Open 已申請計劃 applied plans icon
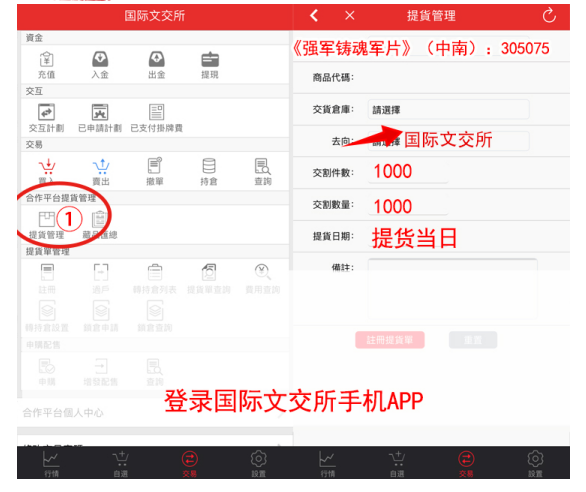 tap(100, 118)
